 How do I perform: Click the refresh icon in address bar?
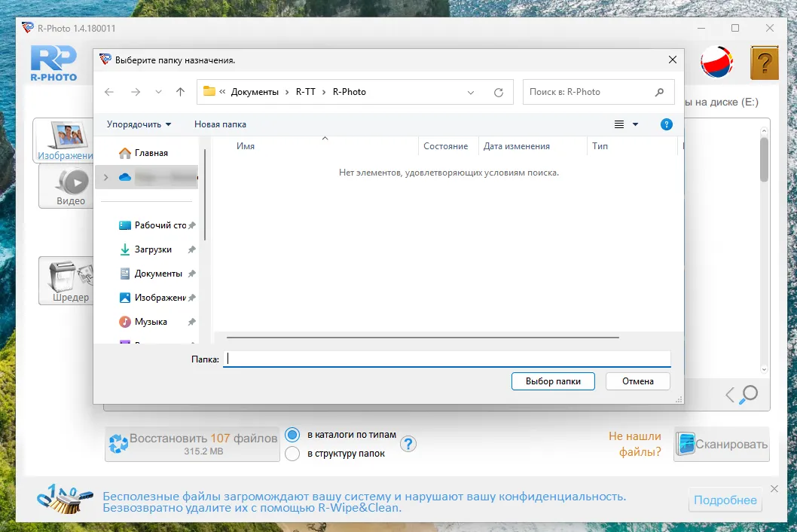click(498, 92)
